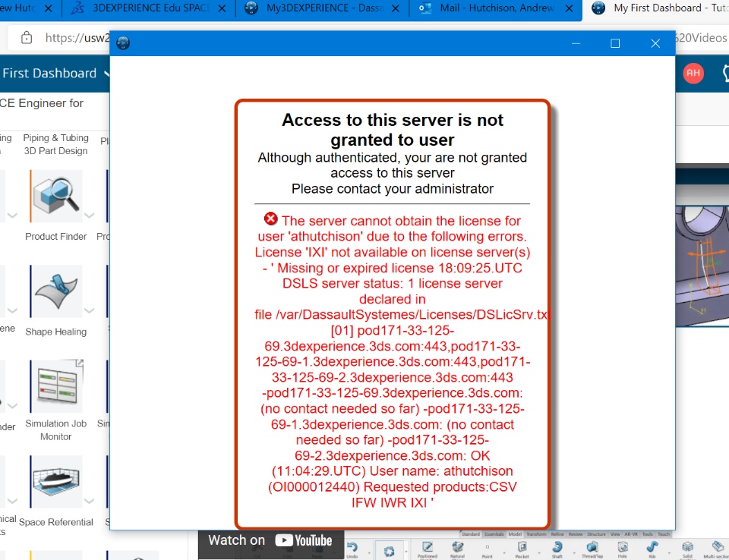Launch the Shape Healing app

click(x=56, y=291)
